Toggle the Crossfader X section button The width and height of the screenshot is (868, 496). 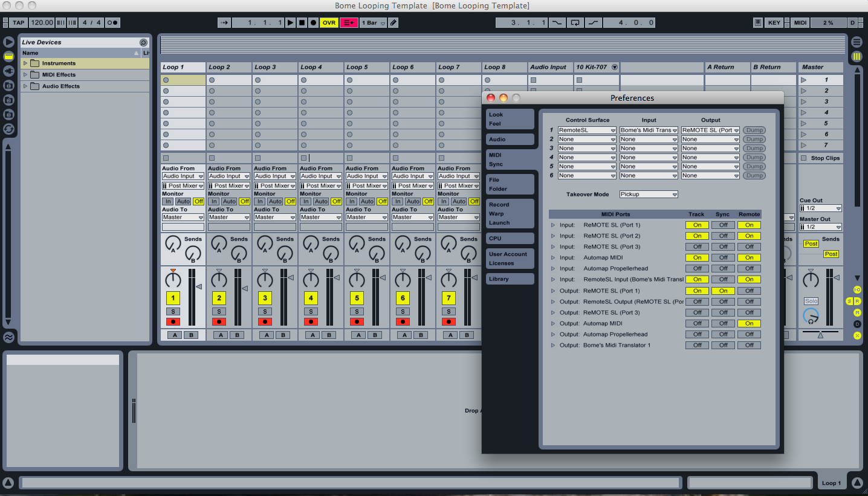[x=857, y=335]
